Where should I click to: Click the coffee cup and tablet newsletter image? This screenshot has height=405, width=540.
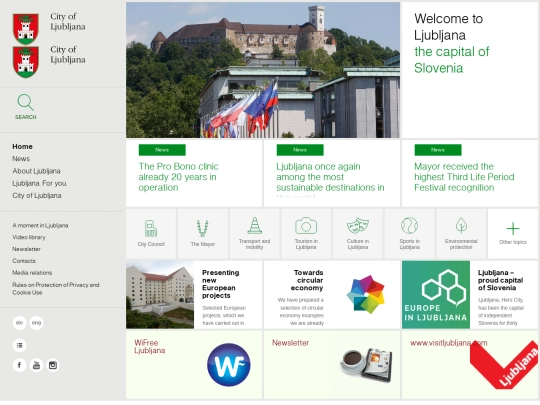click(x=366, y=365)
